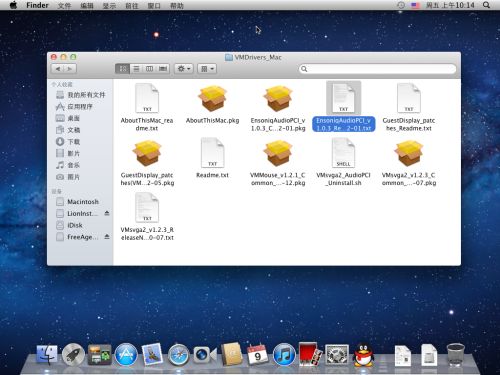
Task: Open Mission Control from the Dock
Action: tap(99, 354)
